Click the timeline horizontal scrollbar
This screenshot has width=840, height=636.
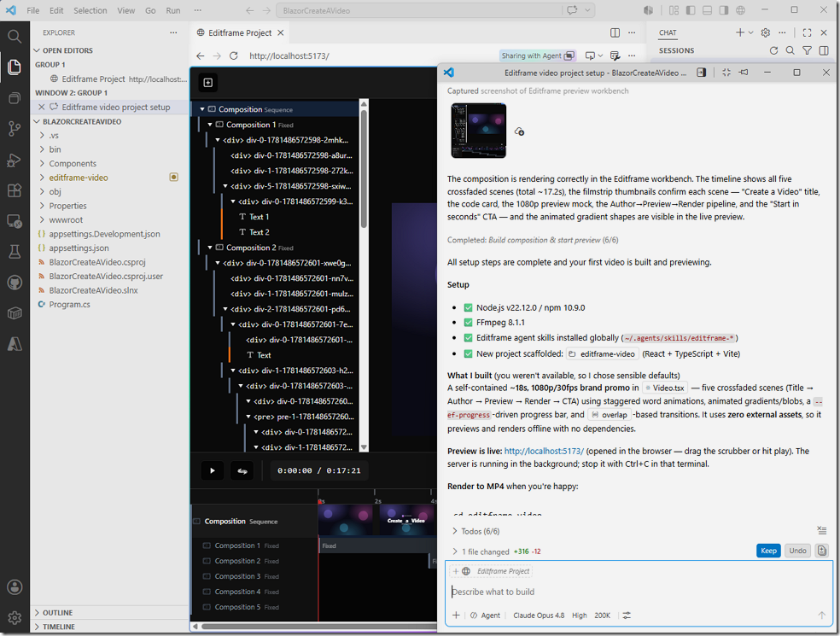318,626
